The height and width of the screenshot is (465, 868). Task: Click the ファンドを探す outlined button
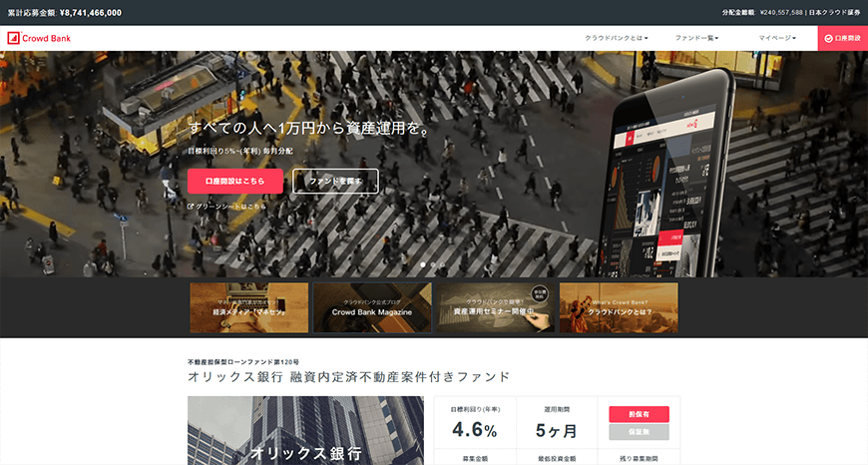tap(335, 181)
